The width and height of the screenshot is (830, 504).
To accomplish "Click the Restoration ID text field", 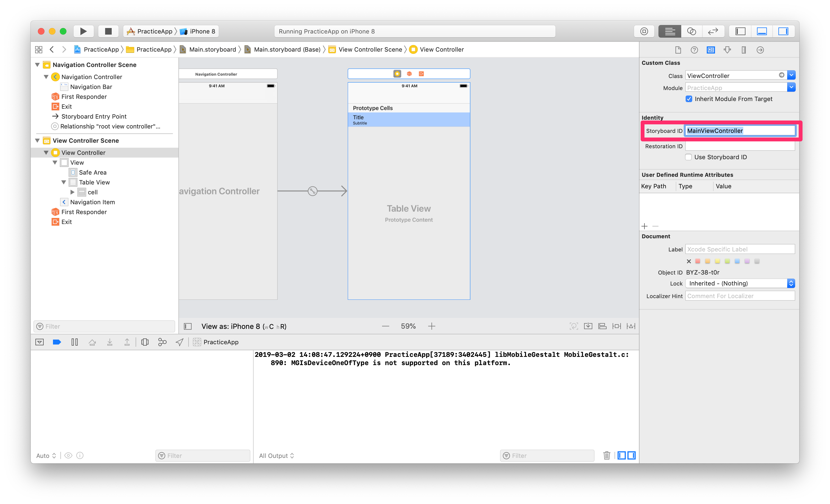I will pyautogui.click(x=740, y=146).
